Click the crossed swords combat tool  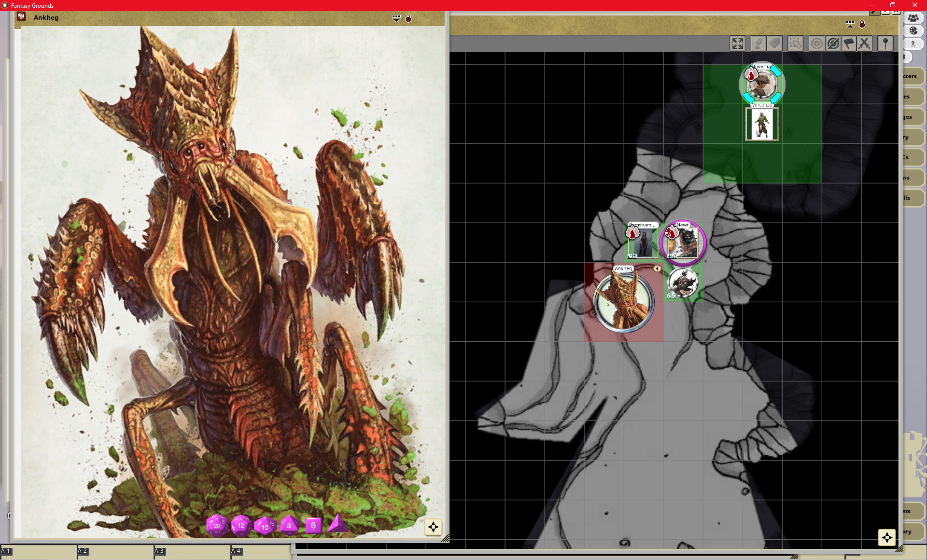pos(865,43)
